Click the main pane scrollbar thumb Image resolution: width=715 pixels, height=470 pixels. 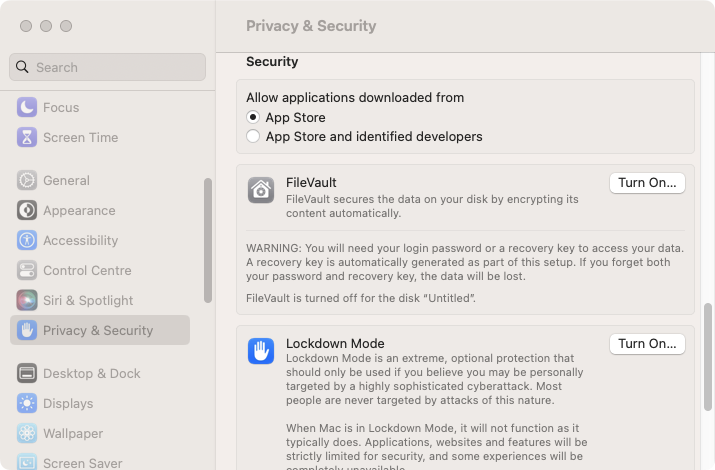(x=708, y=357)
